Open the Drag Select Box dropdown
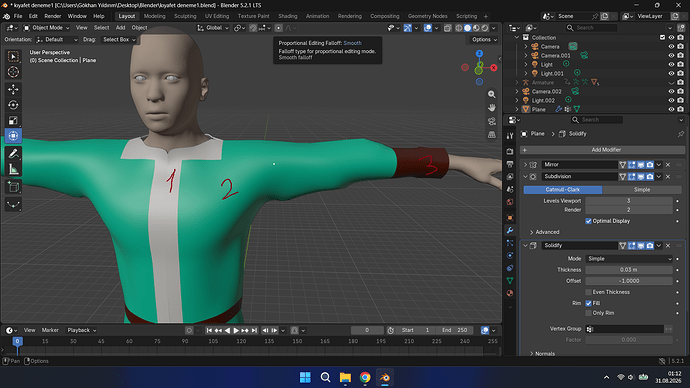 pos(119,40)
